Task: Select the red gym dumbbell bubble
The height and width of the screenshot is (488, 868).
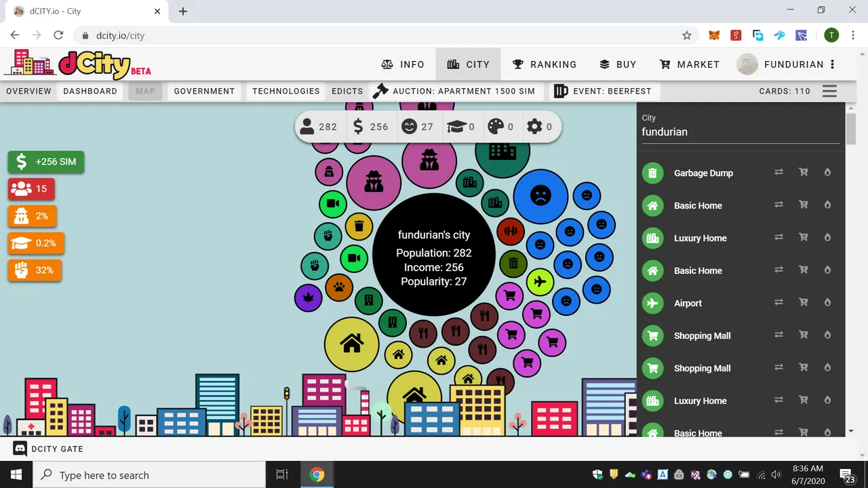Action: click(511, 232)
